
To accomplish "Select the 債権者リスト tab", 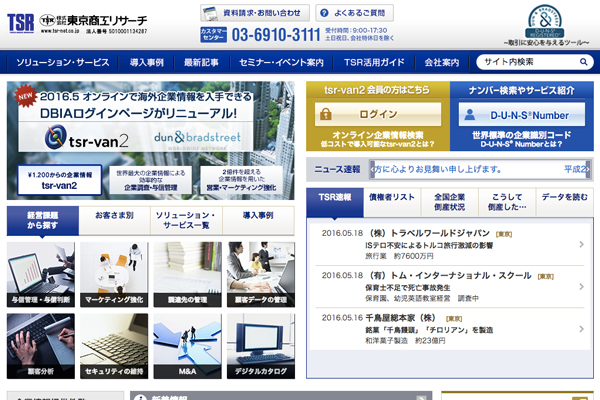I will coord(392,202).
